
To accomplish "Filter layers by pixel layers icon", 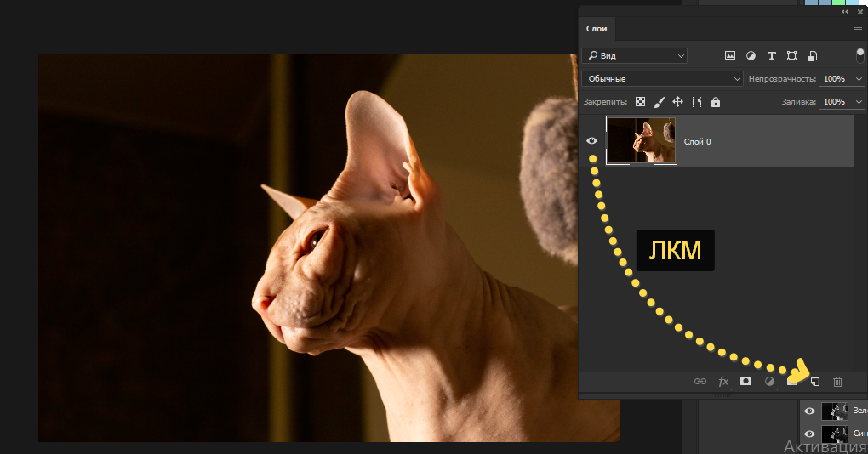I will 730,55.
